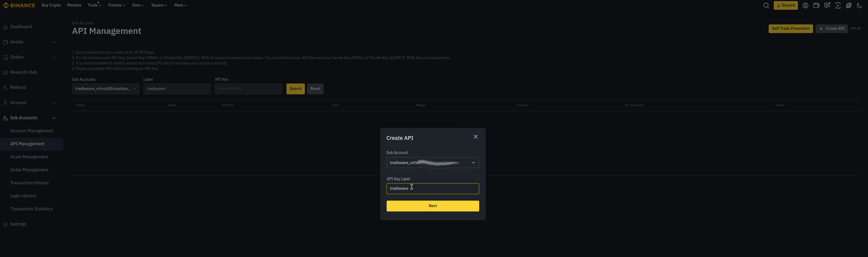The height and width of the screenshot is (257, 868).
Task: Focus the Label filter field
Action: [177, 89]
